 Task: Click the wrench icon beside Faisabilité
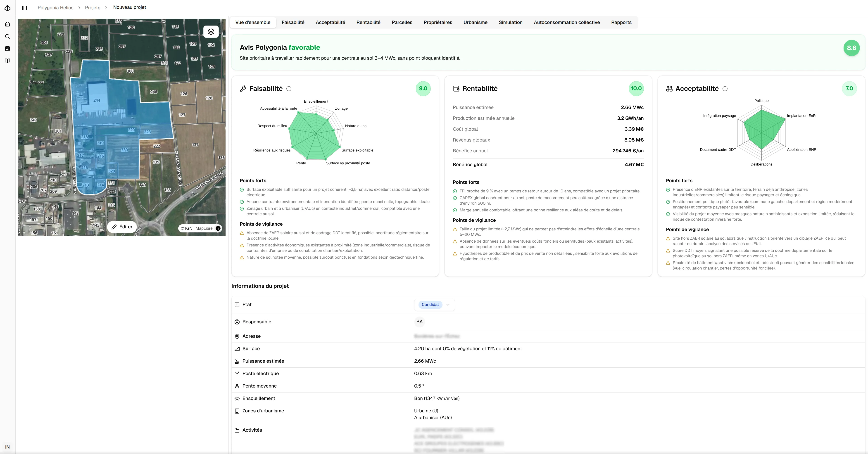coord(243,89)
